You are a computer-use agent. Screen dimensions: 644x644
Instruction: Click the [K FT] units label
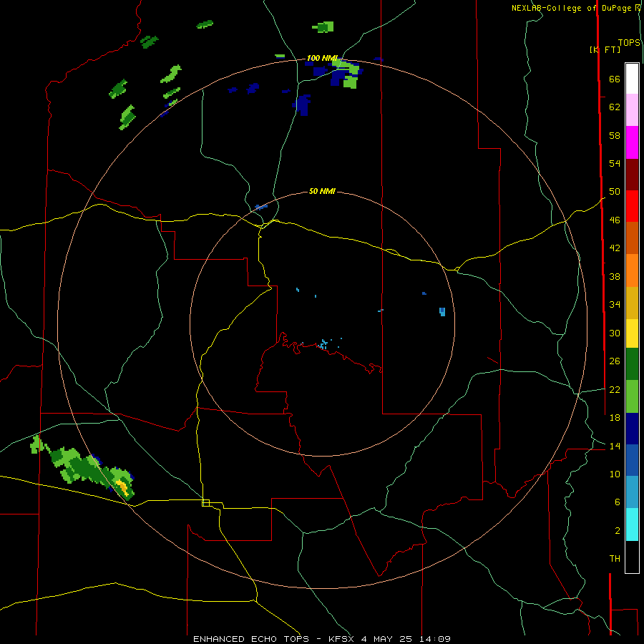(x=605, y=49)
